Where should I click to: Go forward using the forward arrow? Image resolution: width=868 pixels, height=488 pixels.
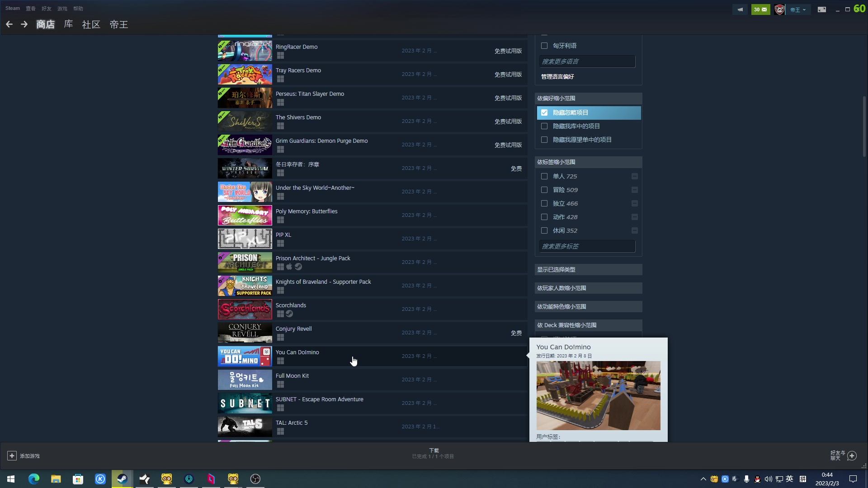click(24, 24)
